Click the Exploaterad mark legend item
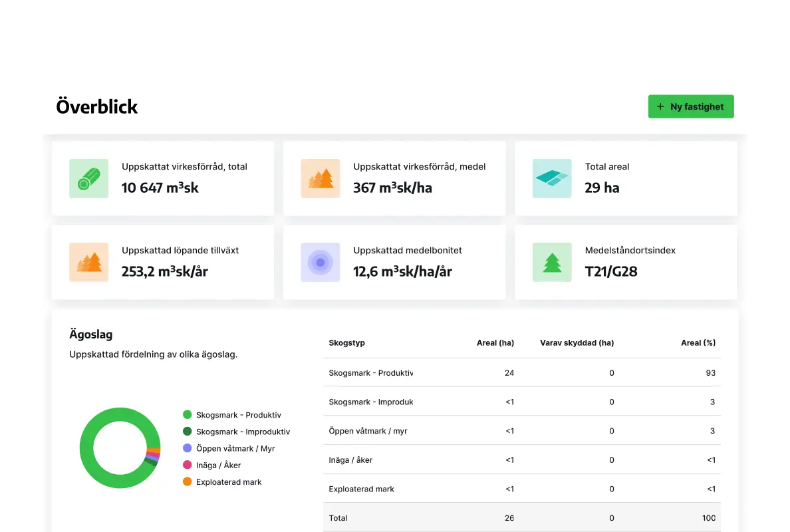790x532 pixels. click(228, 482)
